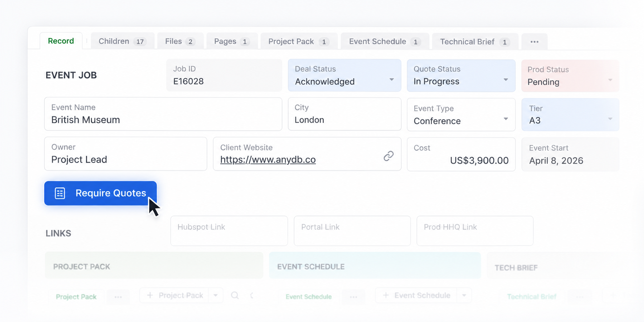Image resolution: width=644 pixels, height=322 pixels.
Task: Click the Event Start date field
Action: [x=570, y=154]
